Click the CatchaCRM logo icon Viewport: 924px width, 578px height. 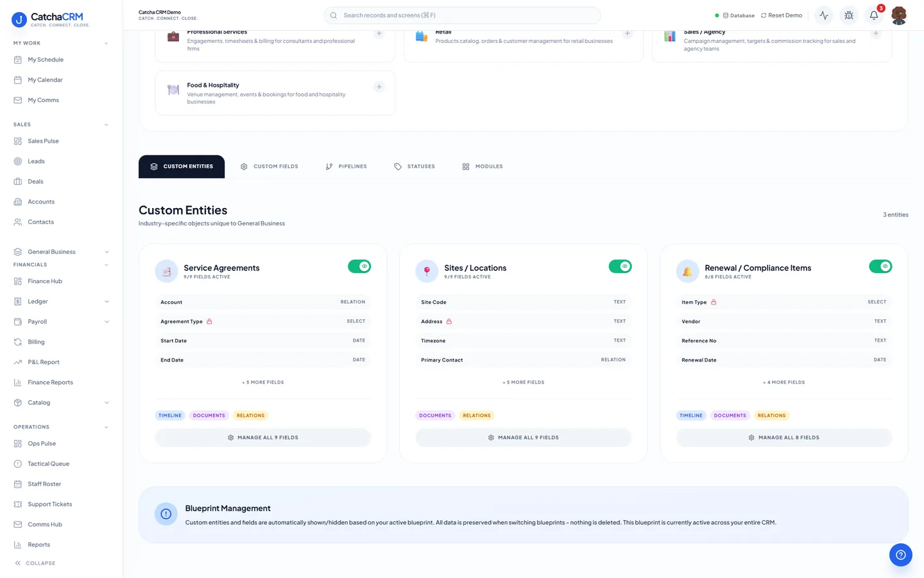(19, 20)
